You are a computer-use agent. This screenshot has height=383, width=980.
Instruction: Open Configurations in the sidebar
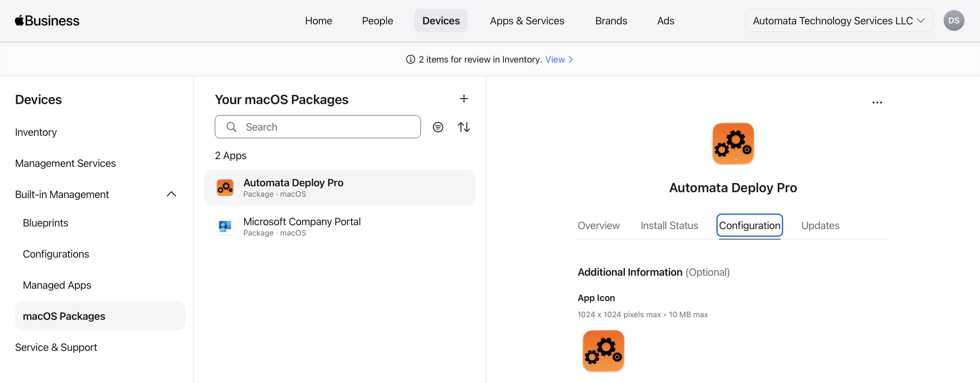(56, 254)
